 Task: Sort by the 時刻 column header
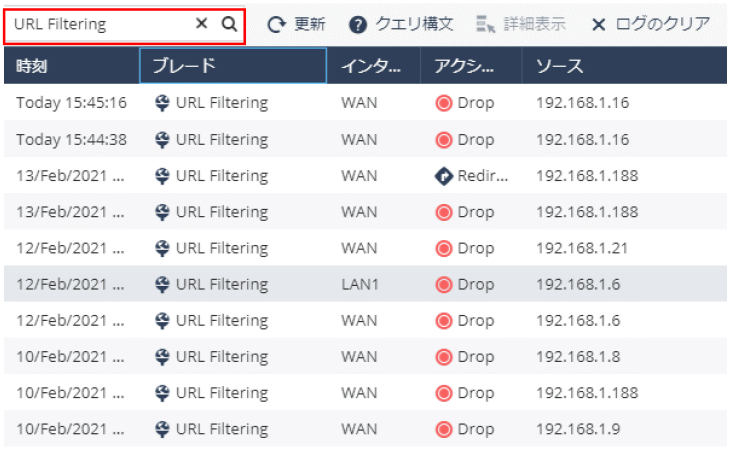(70, 66)
